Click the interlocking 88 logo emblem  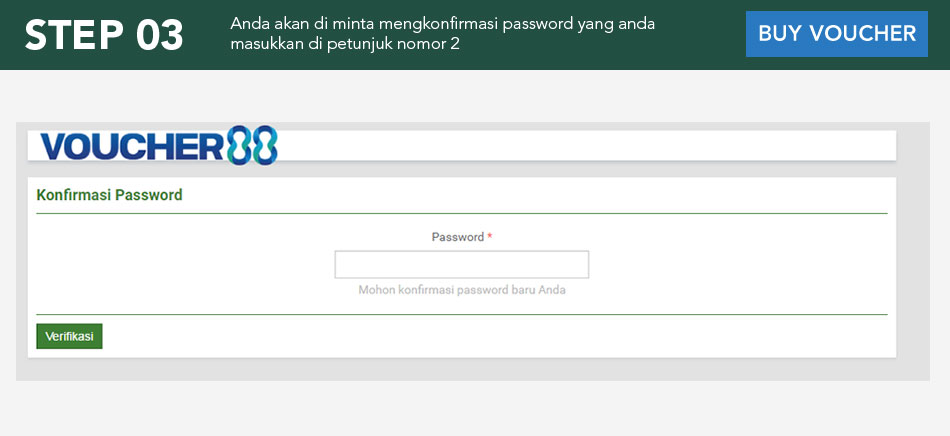pyautogui.click(x=252, y=146)
